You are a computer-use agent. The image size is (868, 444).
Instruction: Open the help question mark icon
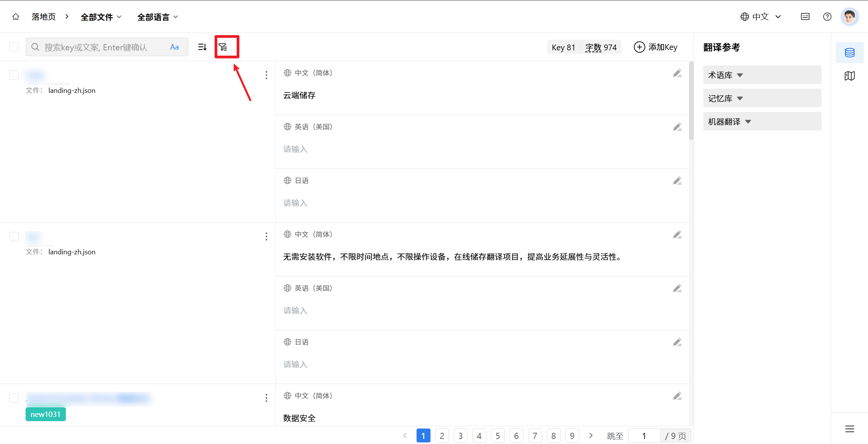click(x=827, y=17)
